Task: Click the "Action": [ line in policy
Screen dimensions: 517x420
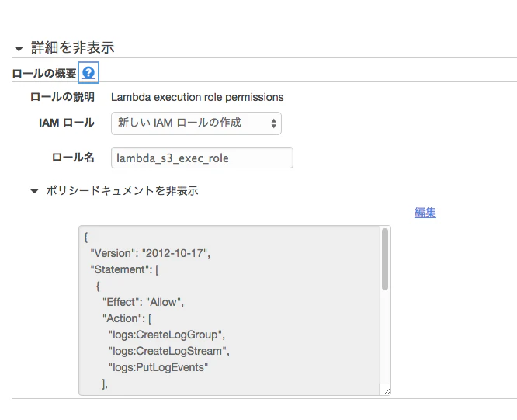Action: [127, 318]
